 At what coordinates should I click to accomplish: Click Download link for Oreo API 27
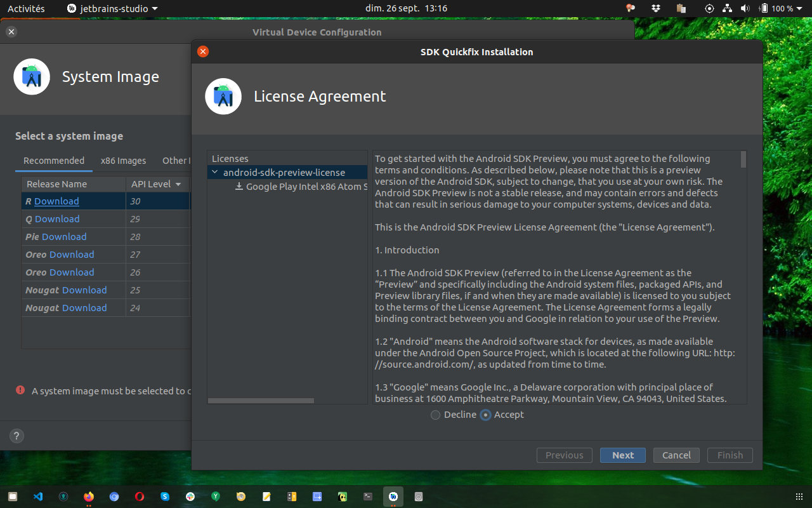point(72,255)
